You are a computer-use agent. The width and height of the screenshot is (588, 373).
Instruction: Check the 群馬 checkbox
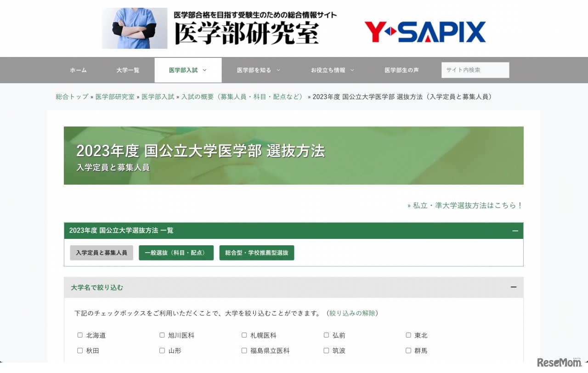pyautogui.click(x=408, y=350)
